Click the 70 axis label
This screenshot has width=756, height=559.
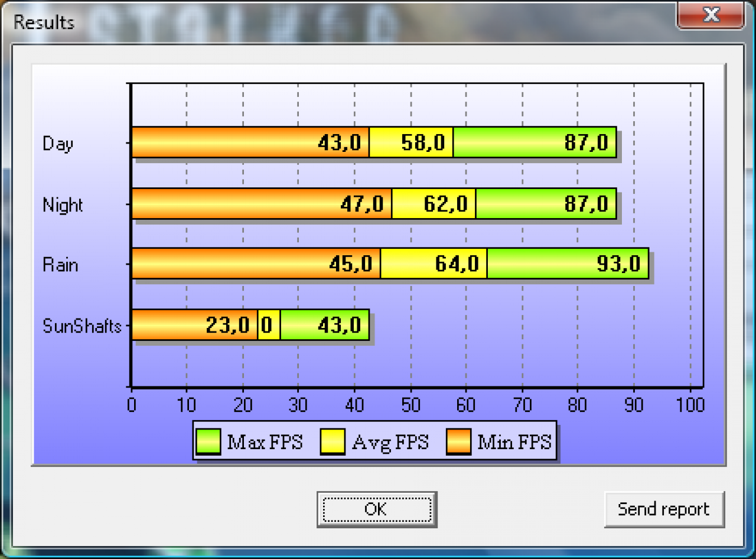point(522,405)
